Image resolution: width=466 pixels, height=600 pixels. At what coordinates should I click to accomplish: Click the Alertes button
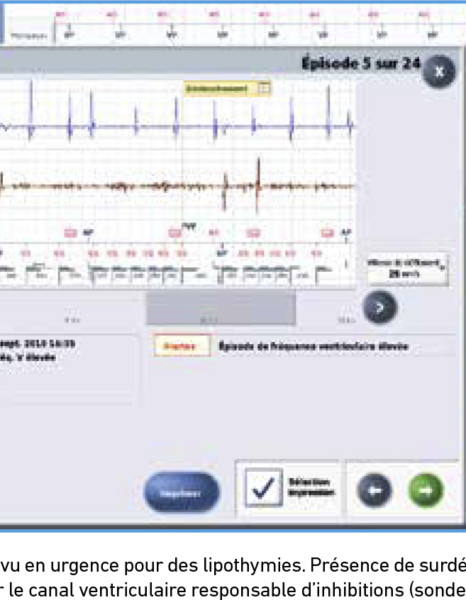tap(181, 346)
